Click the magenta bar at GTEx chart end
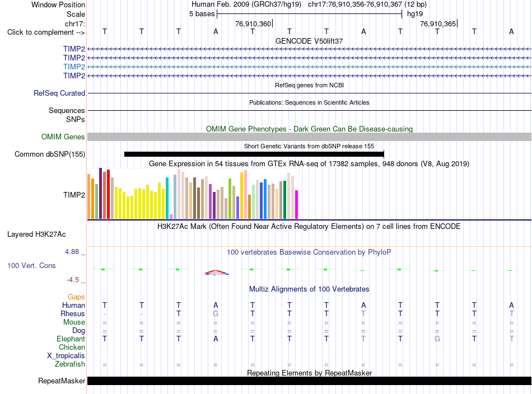The height and width of the screenshot is (394, 532). point(297,204)
